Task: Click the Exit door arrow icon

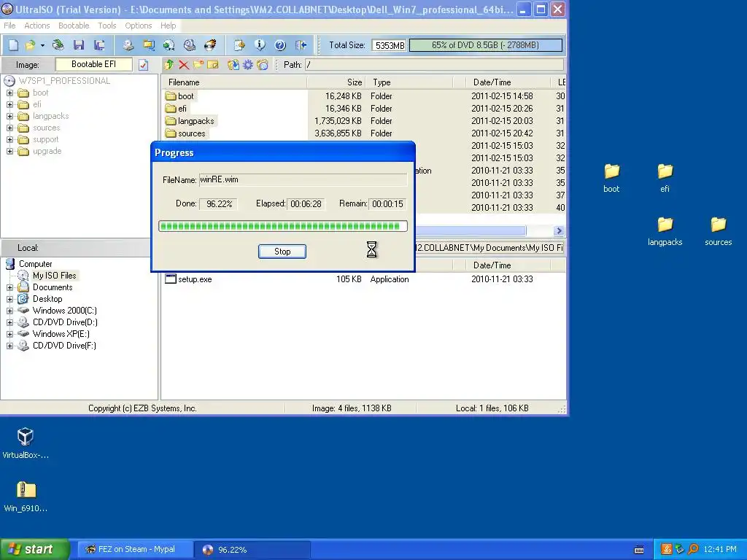Action: [x=301, y=45]
